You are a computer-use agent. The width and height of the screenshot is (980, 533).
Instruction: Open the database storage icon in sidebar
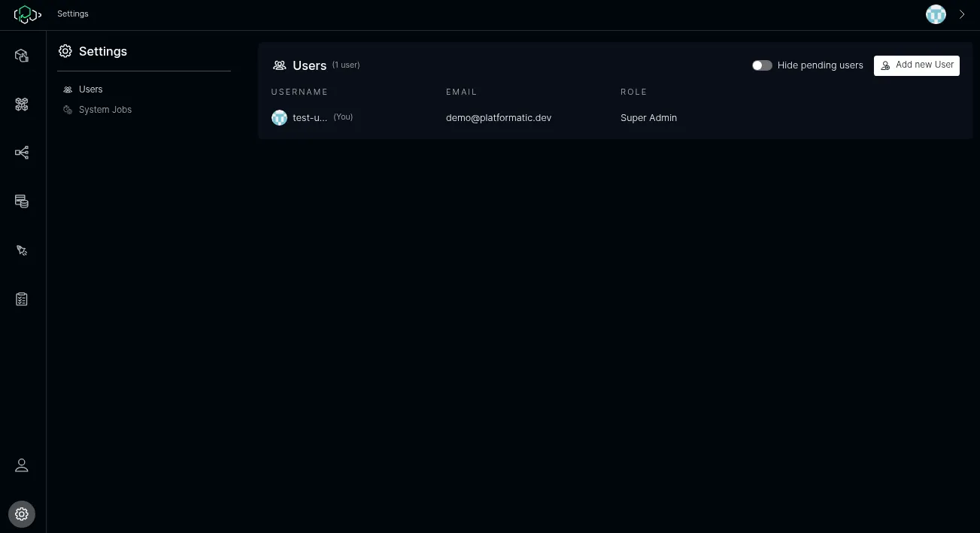(x=22, y=201)
